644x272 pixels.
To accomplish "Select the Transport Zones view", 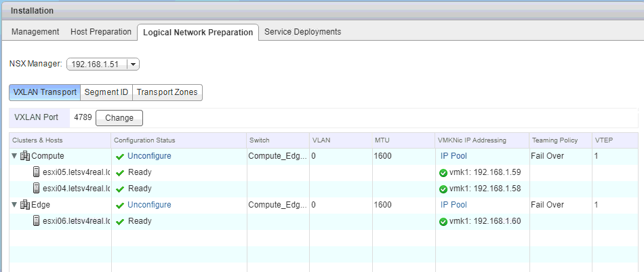I will (x=167, y=92).
